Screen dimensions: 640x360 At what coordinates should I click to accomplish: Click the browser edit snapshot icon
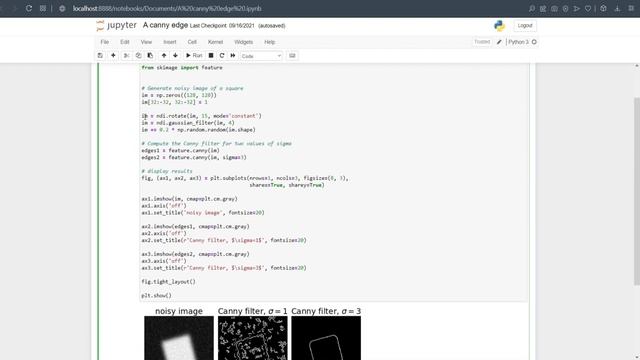(543, 8)
